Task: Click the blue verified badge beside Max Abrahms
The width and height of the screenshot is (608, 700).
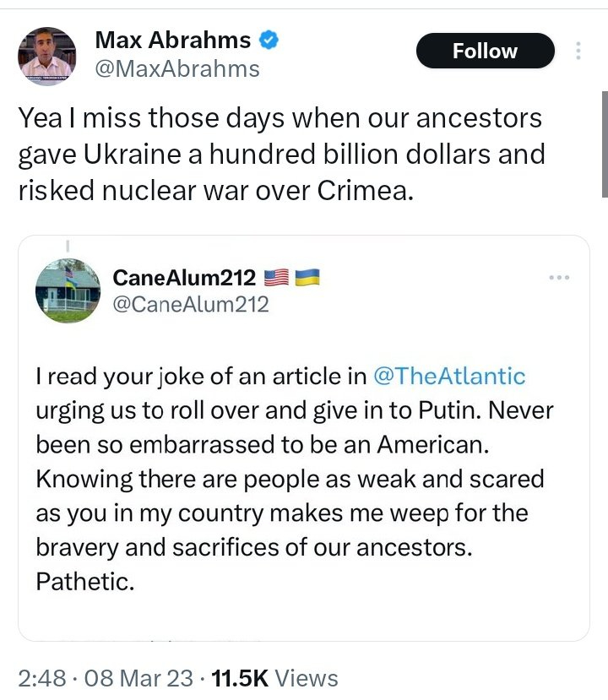Action: 269,40
